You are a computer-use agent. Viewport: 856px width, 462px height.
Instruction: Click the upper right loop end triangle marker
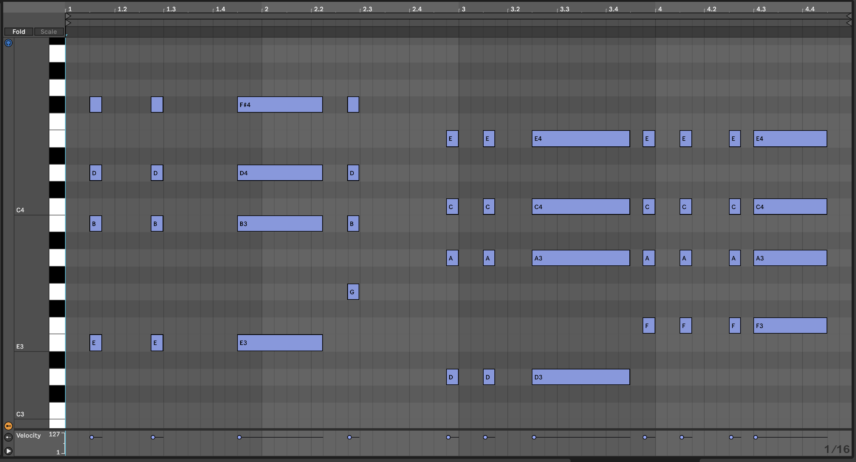[849, 16]
